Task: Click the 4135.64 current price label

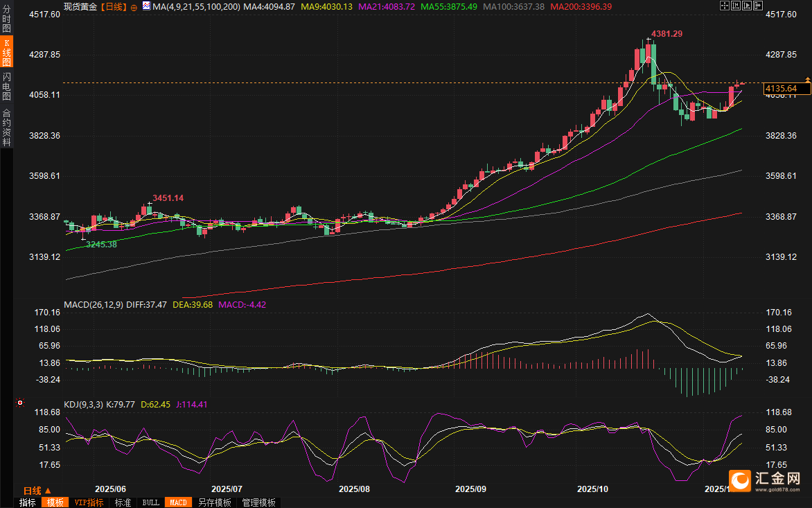Action: 781,89
